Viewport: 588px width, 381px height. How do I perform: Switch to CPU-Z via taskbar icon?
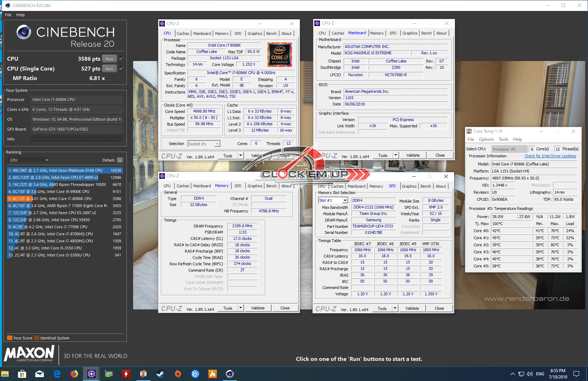pos(91,374)
